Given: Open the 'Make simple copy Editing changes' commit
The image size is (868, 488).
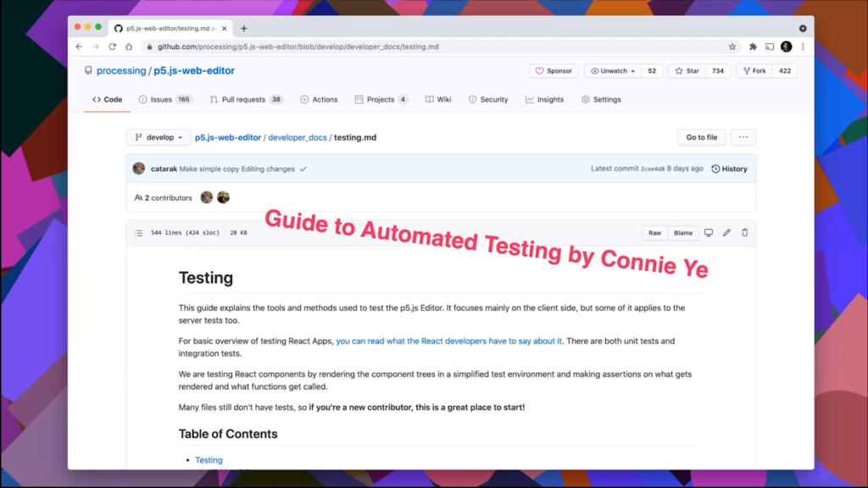Looking at the screenshot, I should [237, 169].
